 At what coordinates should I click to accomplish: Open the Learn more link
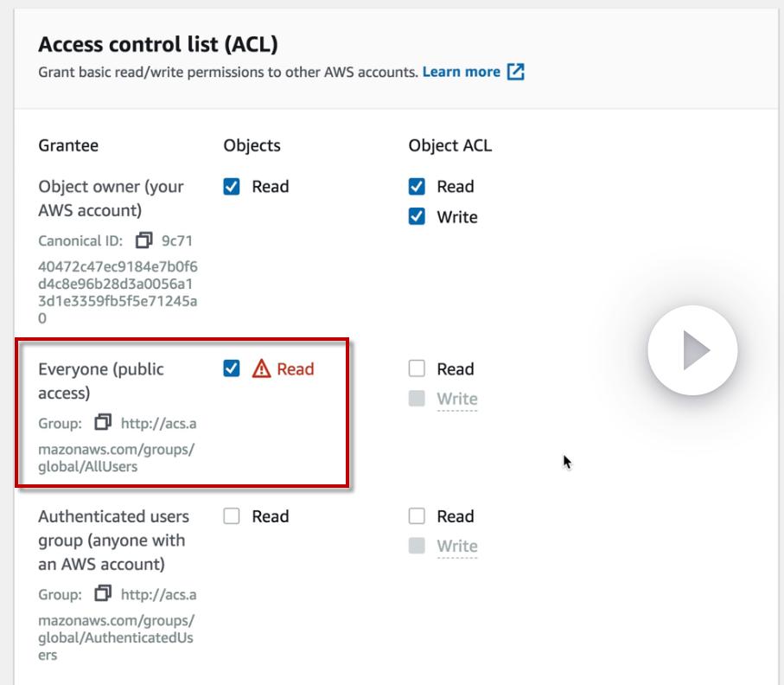point(462,72)
